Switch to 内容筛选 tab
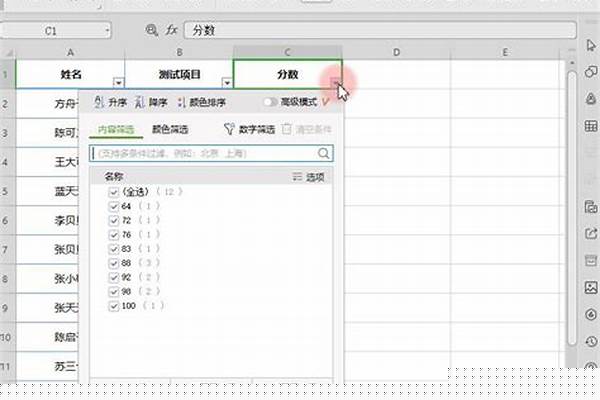600x400 pixels. [x=116, y=129]
